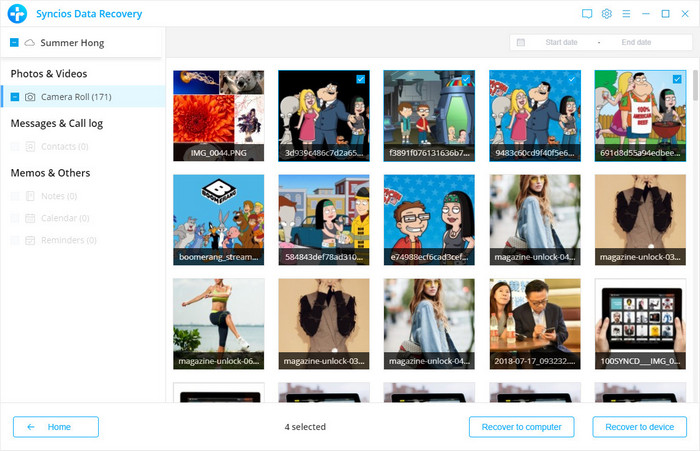Click the Contacts icon in sidebar

point(30,146)
